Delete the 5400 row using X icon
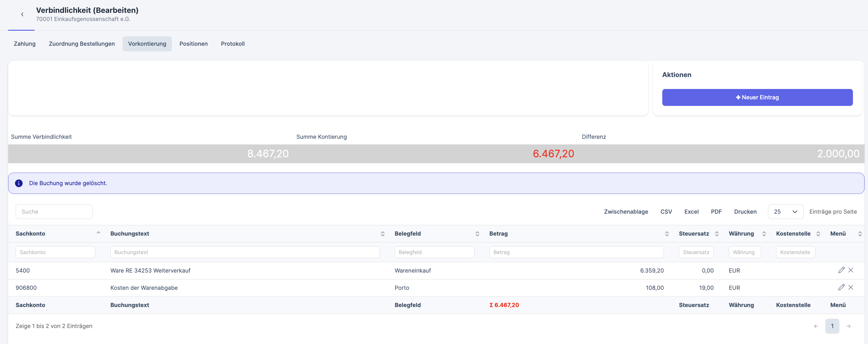 pos(850,270)
